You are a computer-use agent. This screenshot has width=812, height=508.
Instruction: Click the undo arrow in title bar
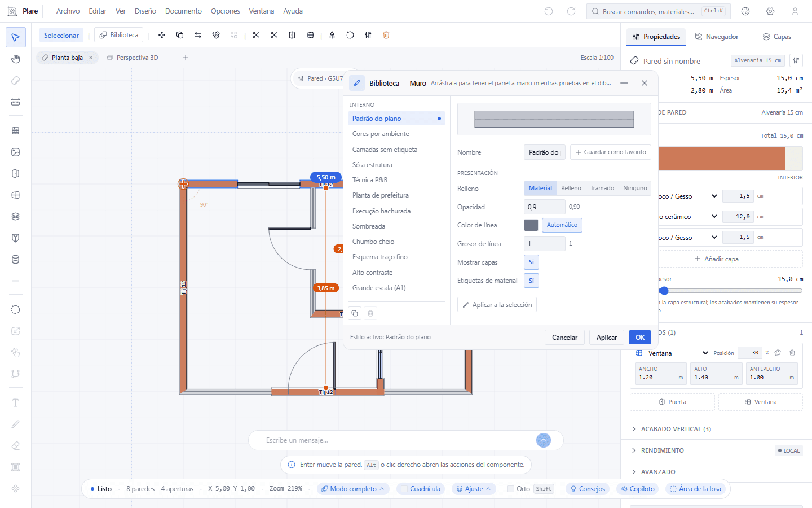[x=549, y=11]
